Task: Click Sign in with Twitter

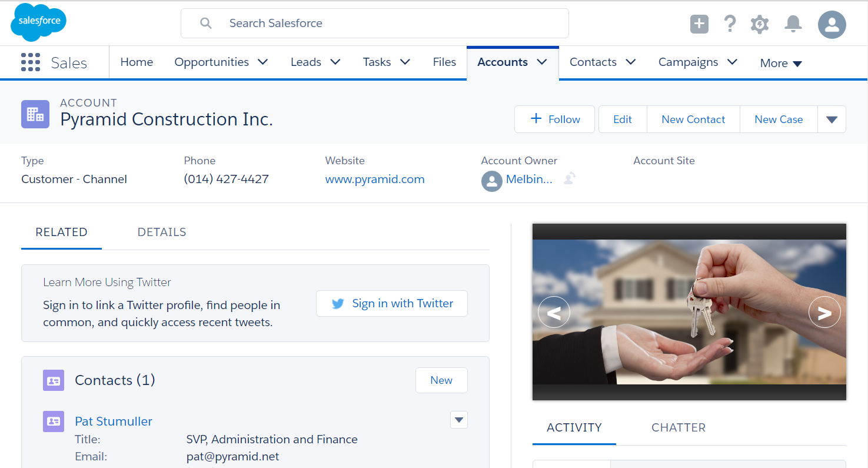Action: pos(392,304)
